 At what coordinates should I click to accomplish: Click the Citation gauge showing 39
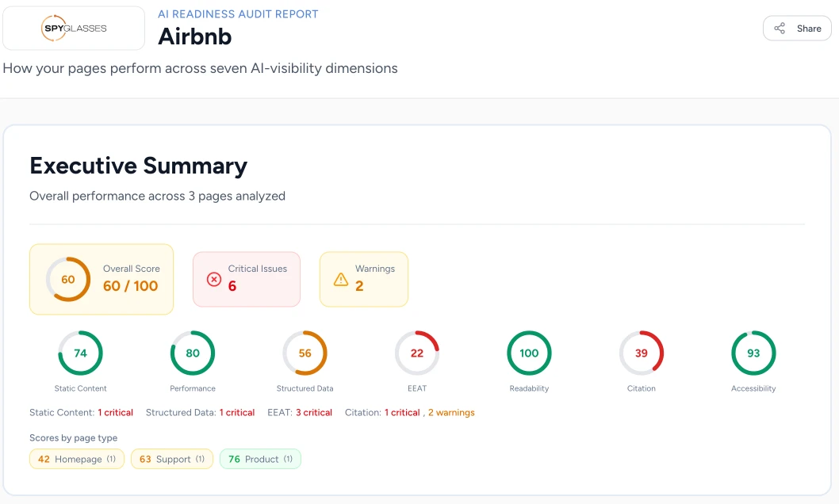(x=642, y=353)
